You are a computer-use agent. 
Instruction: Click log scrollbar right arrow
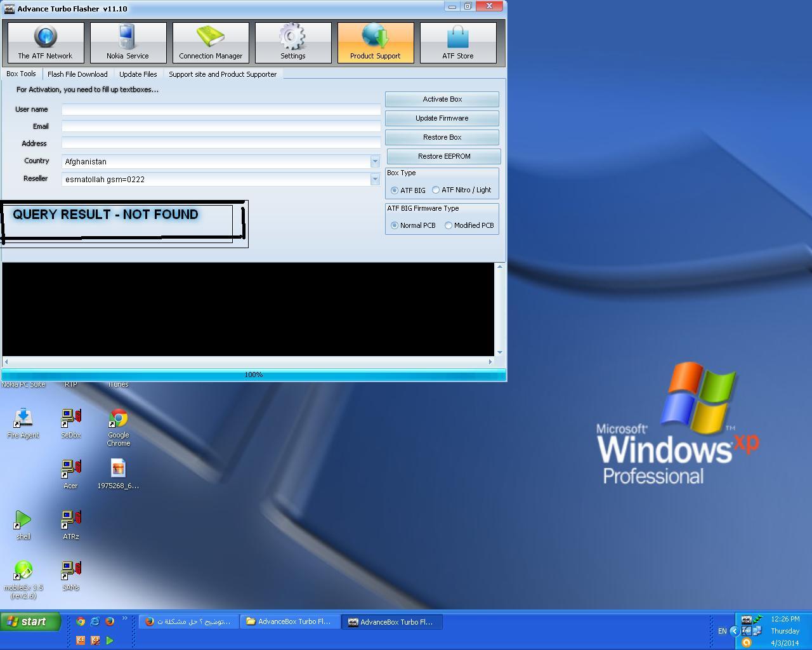[490, 362]
